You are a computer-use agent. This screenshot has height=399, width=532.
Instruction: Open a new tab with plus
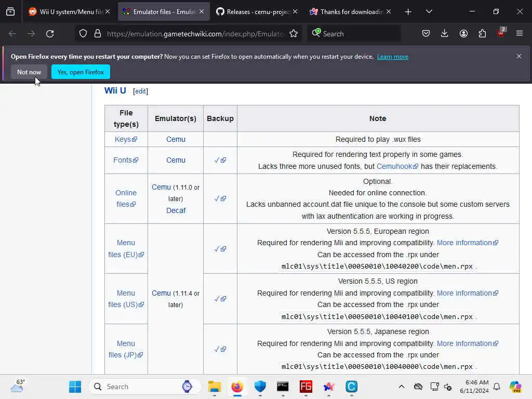(x=408, y=12)
